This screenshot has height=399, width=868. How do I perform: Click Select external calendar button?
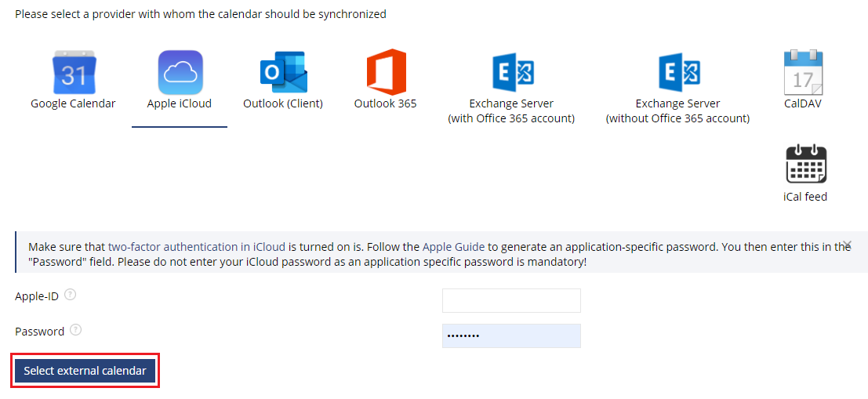pyautogui.click(x=85, y=371)
